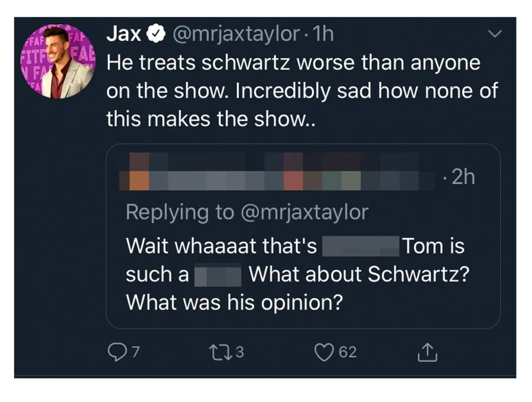Screen dimensions: 532x402
Task: Open the reply composer via speech bubble icon
Action: point(118,352)
